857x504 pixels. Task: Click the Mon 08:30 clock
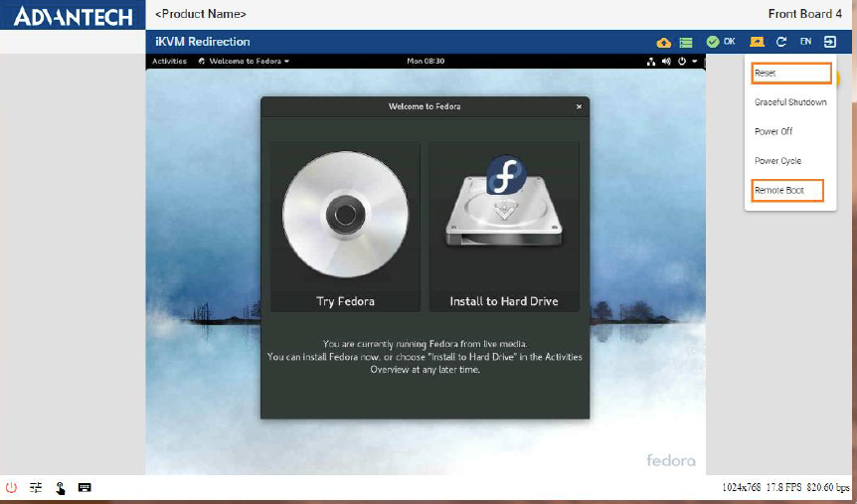tap(426, 62)
